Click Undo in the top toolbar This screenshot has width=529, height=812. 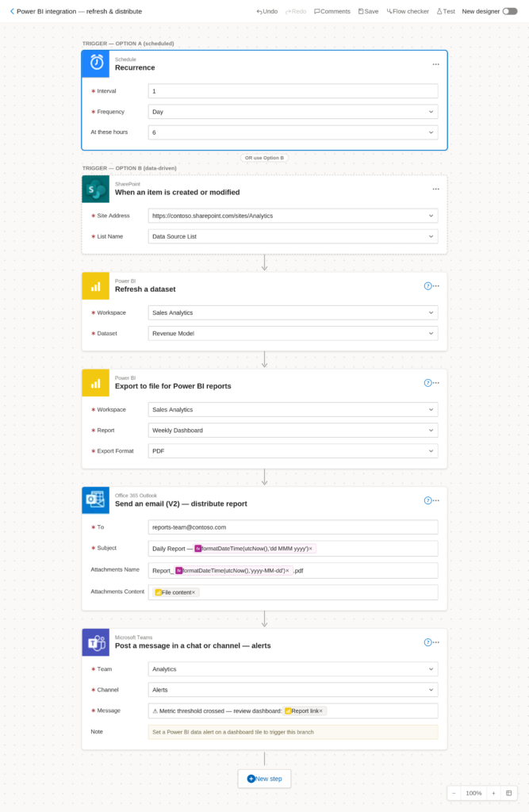pos(266,11)
